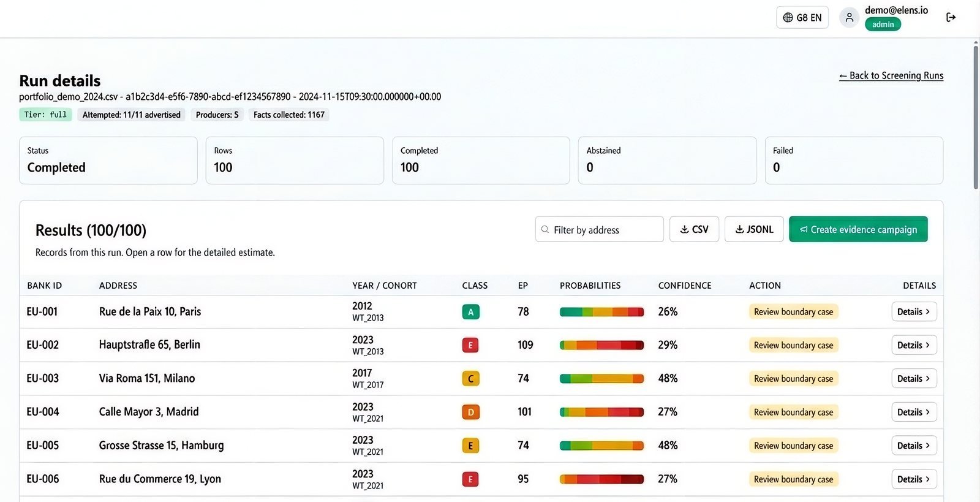
Task: Click the probabilities bar for EU-001
Action: (601, 312)
